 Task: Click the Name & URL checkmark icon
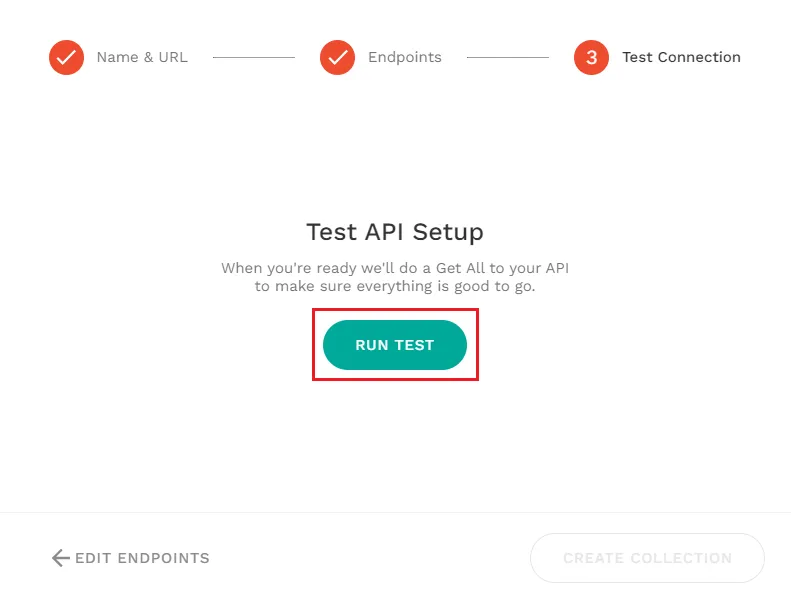pos(66,58)
